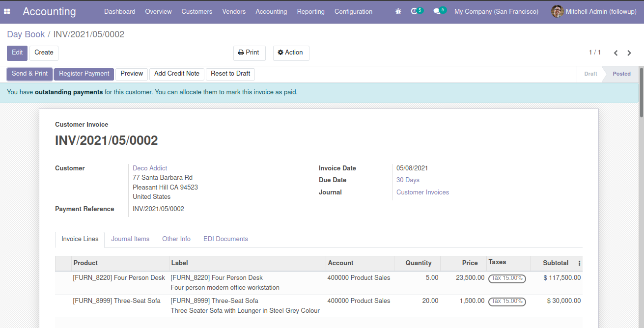This screenshot has width=644, height=328.
Task: Go to previous record arrow
Action: (616, 53)
